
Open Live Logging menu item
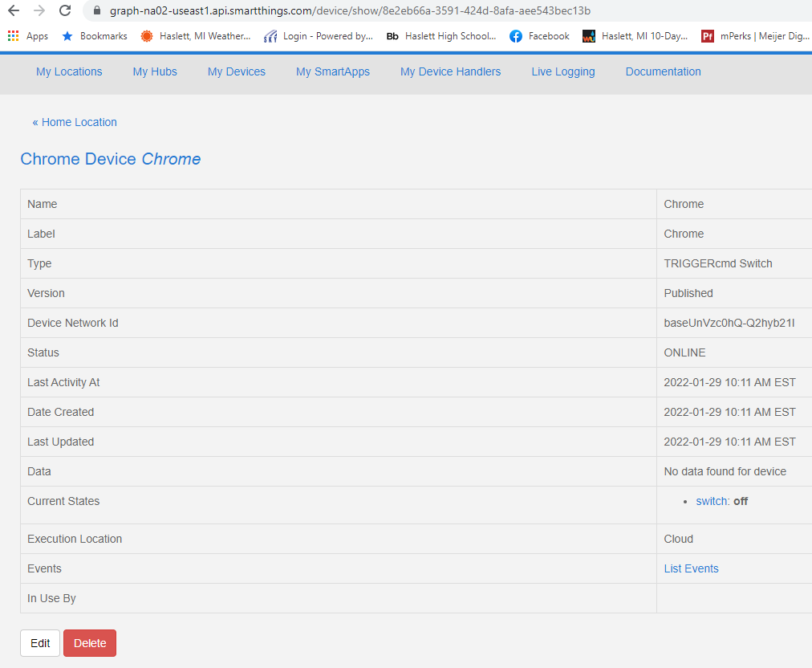tap(563, 71)
